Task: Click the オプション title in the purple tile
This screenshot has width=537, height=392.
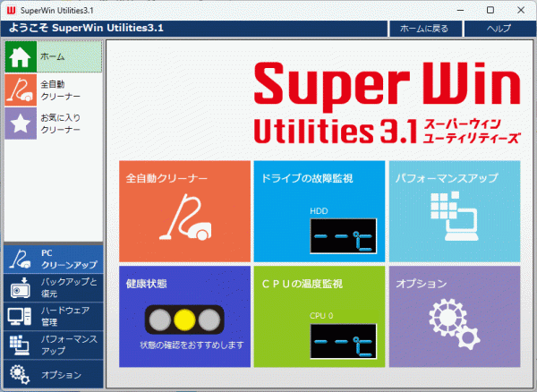Action: [x=422, y=284]
